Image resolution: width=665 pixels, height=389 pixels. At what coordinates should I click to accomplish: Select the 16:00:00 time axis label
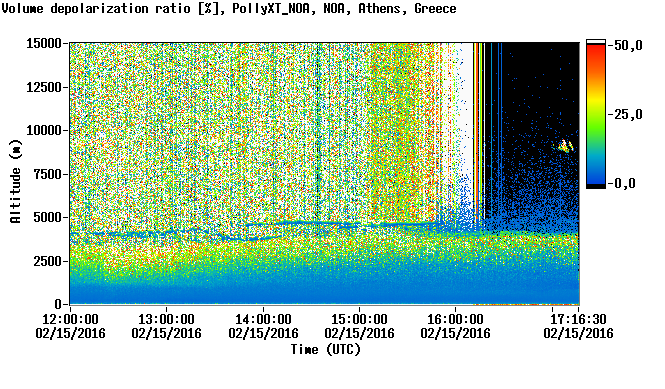(x=455, y=319)
